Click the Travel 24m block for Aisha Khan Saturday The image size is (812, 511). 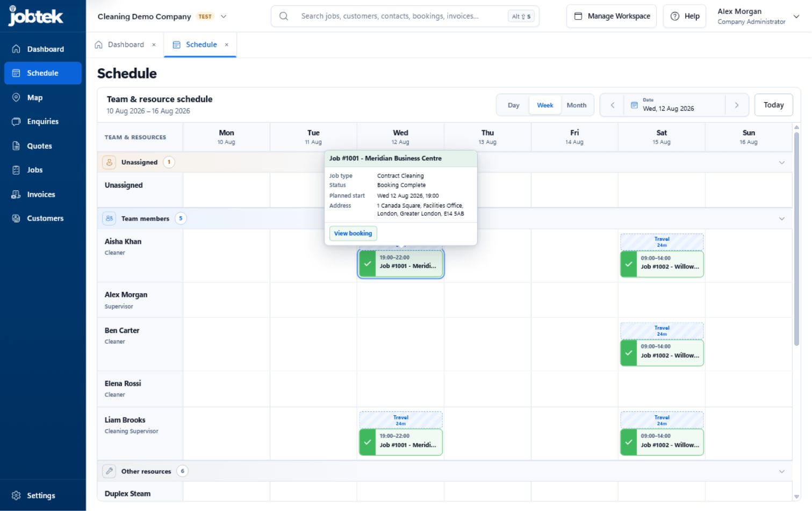coord(662,242)
